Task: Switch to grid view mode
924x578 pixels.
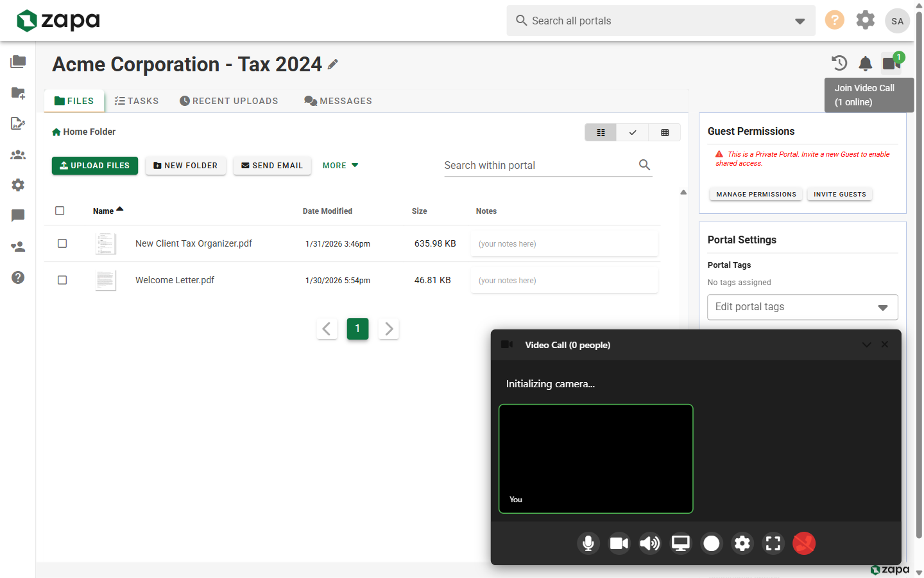Action: point(665,132)
